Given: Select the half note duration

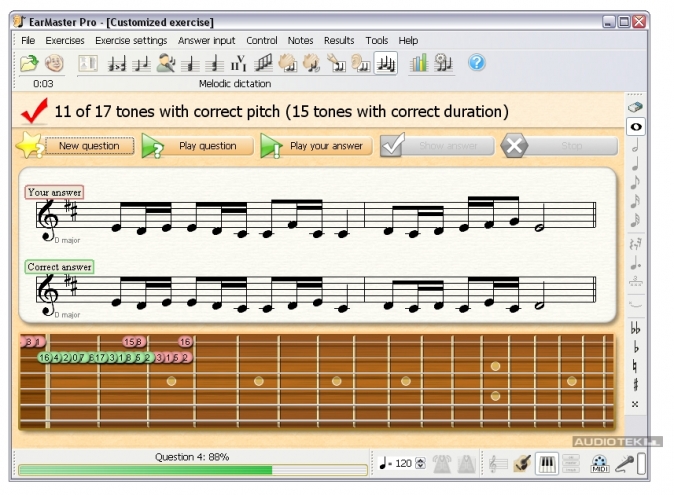Looking at the screenshot, I should pyautogui.click(x=635, y=145).
